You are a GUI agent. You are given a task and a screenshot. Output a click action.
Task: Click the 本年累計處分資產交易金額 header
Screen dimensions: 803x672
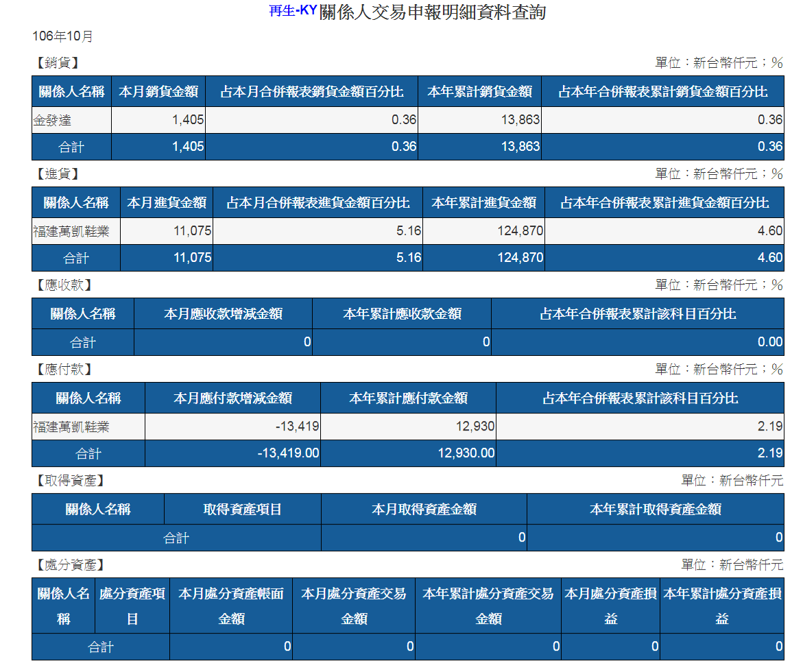point(488,606)
